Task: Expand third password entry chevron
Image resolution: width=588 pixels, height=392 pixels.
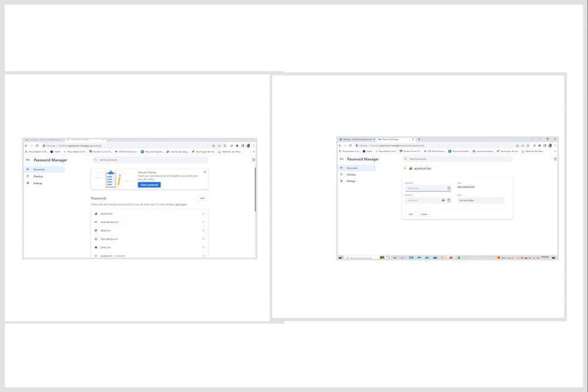Action: pos(203,231)
